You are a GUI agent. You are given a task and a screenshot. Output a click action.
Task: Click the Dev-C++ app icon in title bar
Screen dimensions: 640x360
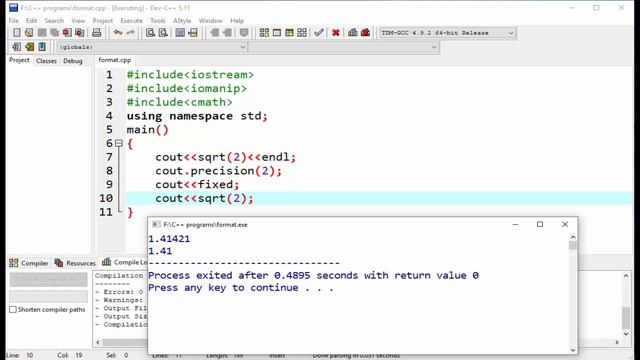point(13,8)
